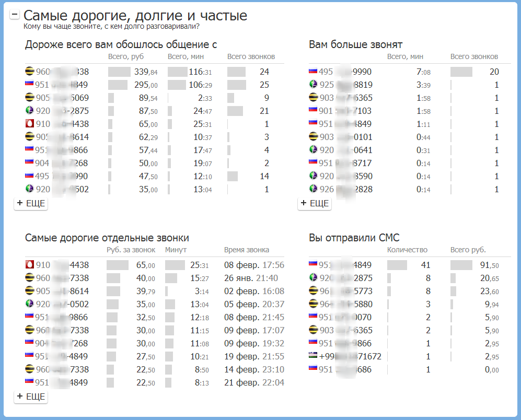
Task: Click the Megafon icon in the 13:04 top table row
Action: tap(30, 189)
